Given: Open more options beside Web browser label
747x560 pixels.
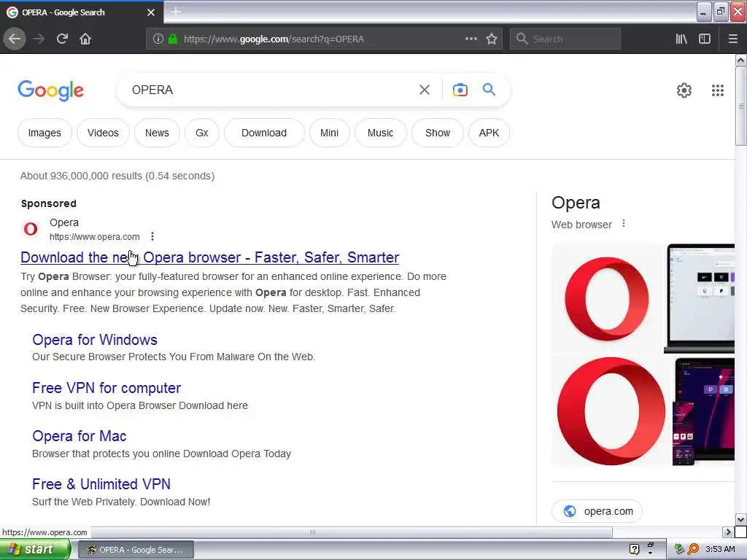Looking at the screenshot, I should [624, 224].
